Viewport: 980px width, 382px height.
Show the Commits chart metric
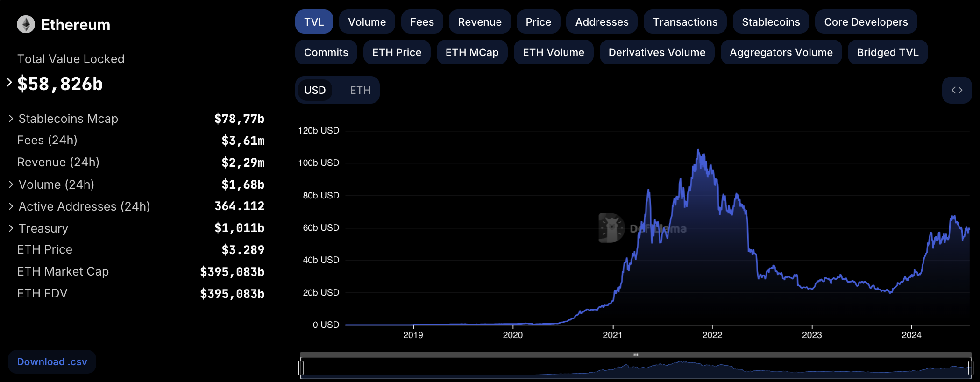[326, 52]
